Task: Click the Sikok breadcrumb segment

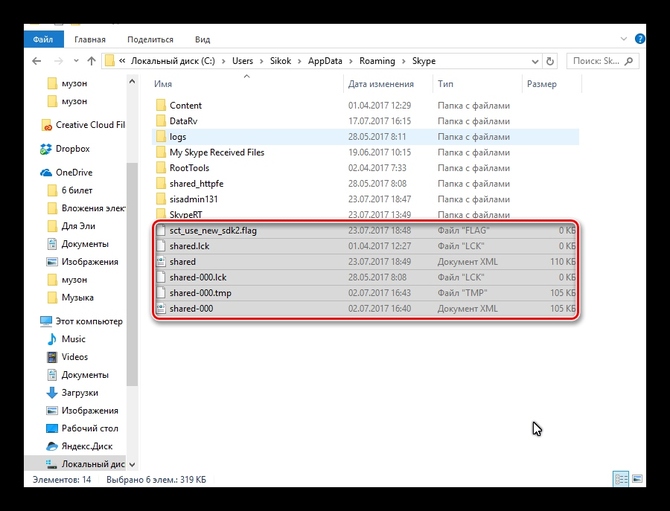Action: coord(280,61)
